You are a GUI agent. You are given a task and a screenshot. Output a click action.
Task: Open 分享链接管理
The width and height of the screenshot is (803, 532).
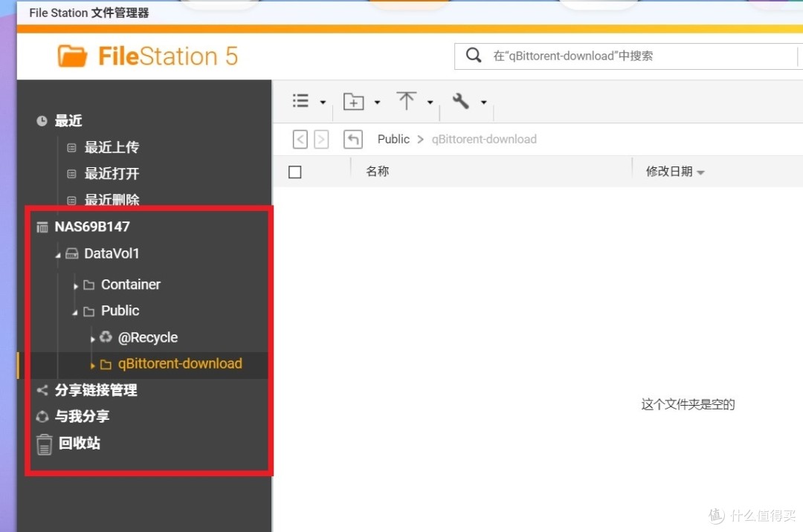[x=96, y=390]
